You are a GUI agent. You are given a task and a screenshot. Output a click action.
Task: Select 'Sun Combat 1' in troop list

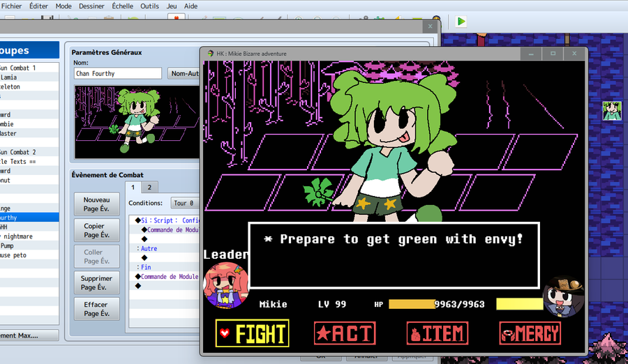pos(29,68)
